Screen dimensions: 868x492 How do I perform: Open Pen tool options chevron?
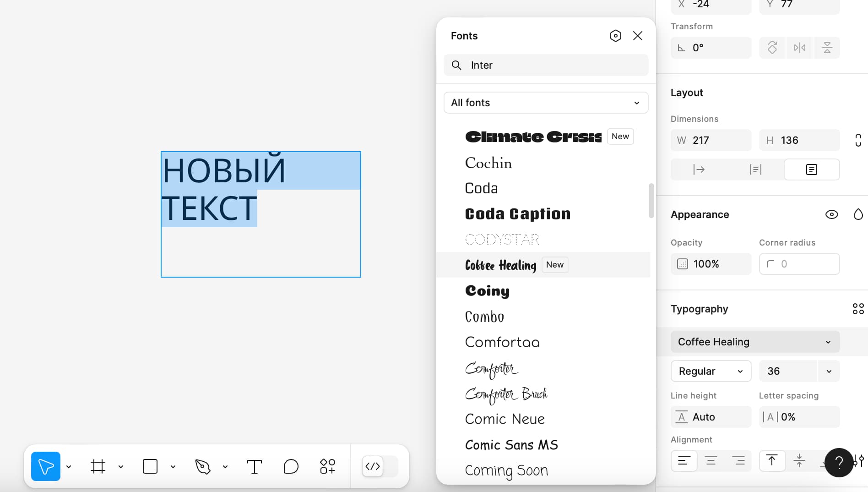(x=225, y=467)
